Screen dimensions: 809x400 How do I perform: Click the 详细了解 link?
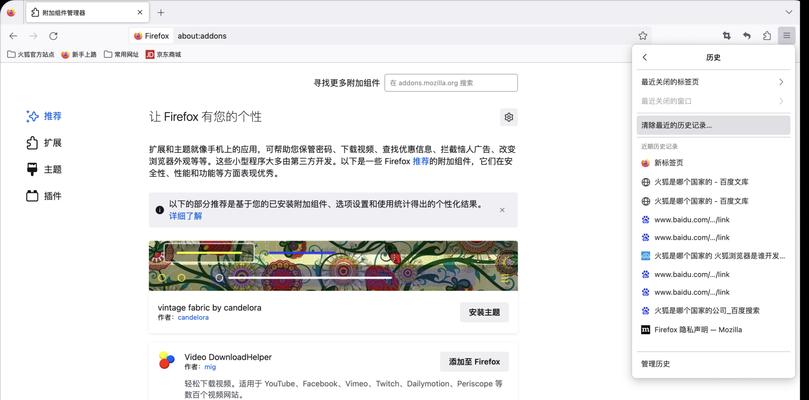[x=186, y=216]
